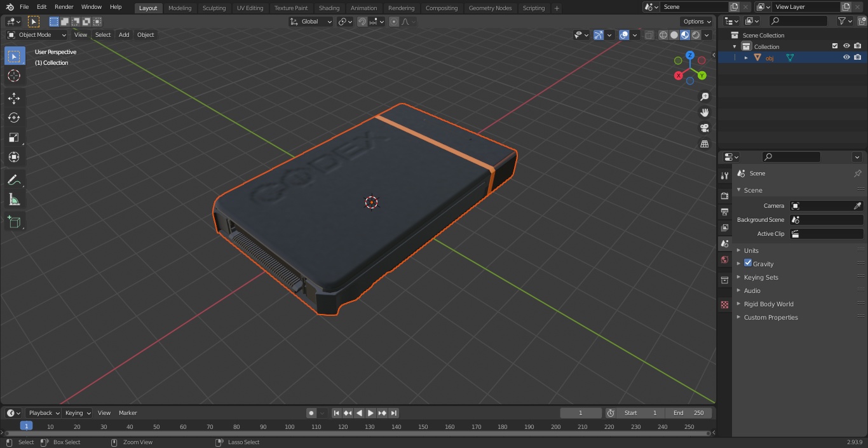Collapse the Collection in outliner
The width and height of the screenshot is (868, 448).
(x=735, y=46)
